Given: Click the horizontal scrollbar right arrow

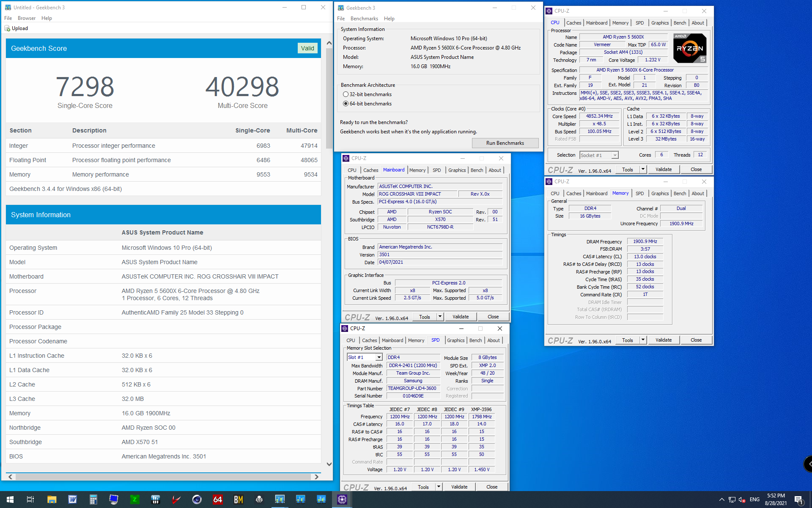Looking at the screenshot, I should [x=316, y=477].
